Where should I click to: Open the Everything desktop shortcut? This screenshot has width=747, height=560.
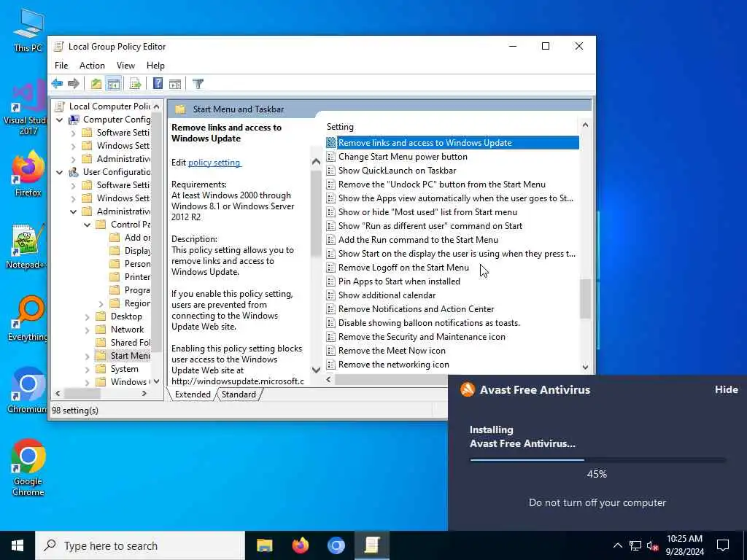[28, 318]
